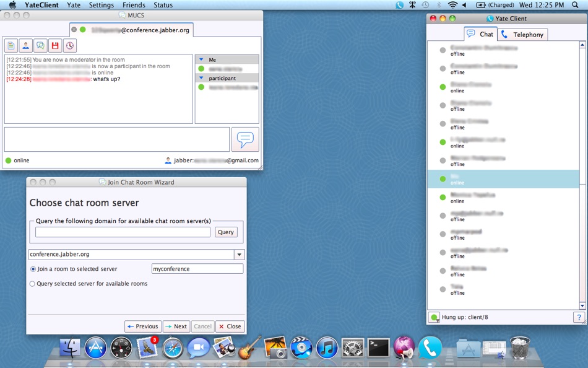Click the private chat bubbles icon in MUCS toolbar
588x368 pixels.
[x=40, y=46]
